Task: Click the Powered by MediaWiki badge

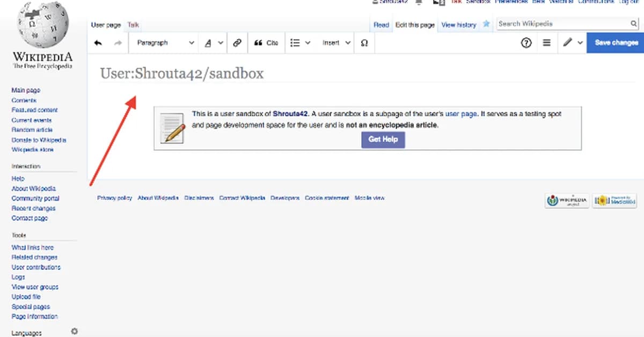Action: point(614,201)
